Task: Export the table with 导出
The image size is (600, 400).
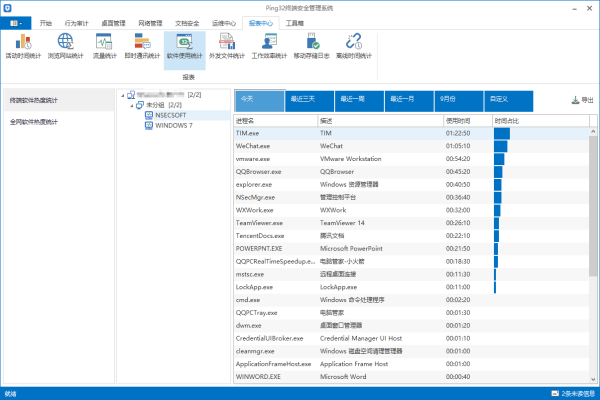Action: (x=582, y=100)
